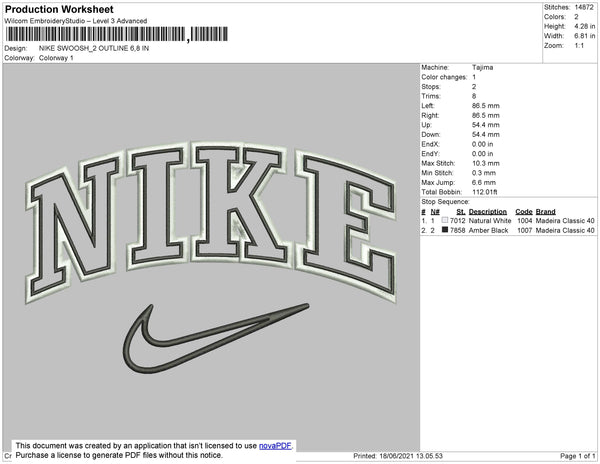The image size is (600, 464).
Task: Click the 'Code' column header
Action: 524,212
